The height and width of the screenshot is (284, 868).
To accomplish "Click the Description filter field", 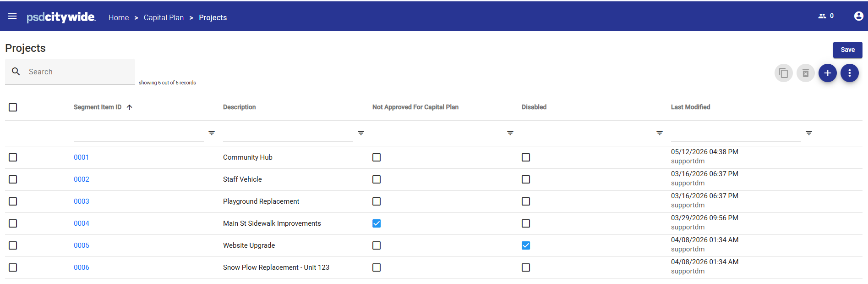I will pyautogui.click(x=288, y=133).
